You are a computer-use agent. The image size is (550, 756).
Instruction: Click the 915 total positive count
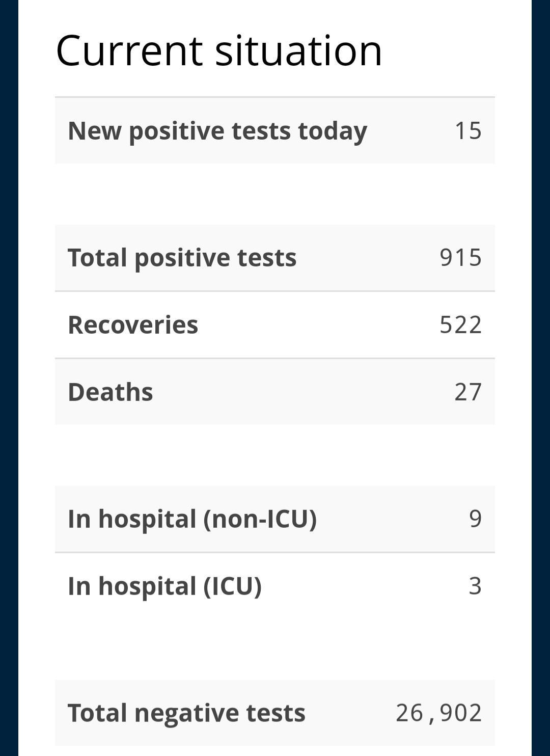point(461,258)
